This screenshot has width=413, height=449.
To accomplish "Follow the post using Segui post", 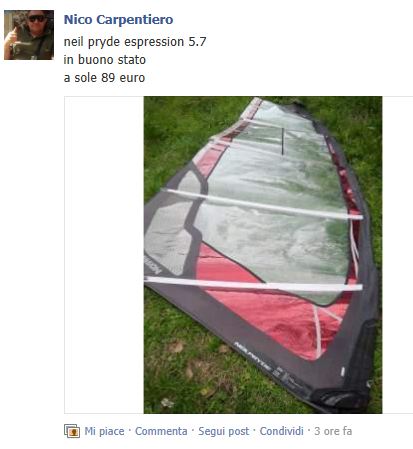I will coord(223,431).
